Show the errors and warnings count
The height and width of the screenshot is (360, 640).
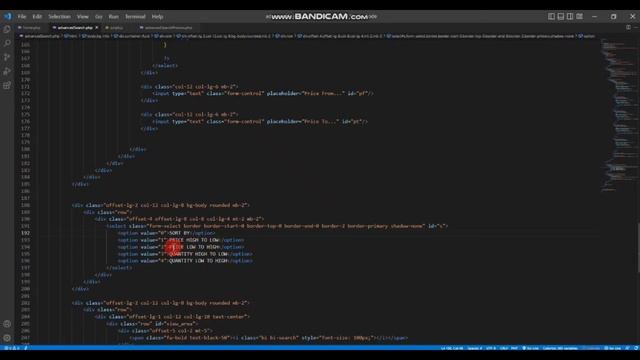tap(12, 348)
